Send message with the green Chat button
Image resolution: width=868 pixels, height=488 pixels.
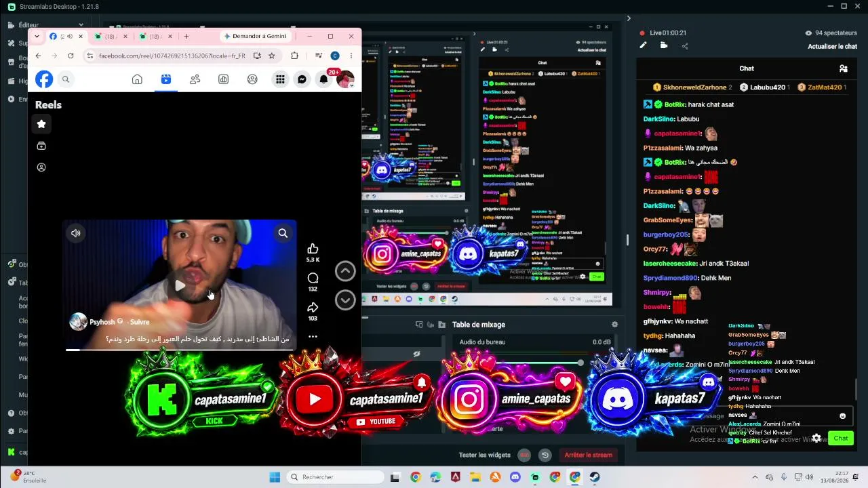[x=841, y=438]
